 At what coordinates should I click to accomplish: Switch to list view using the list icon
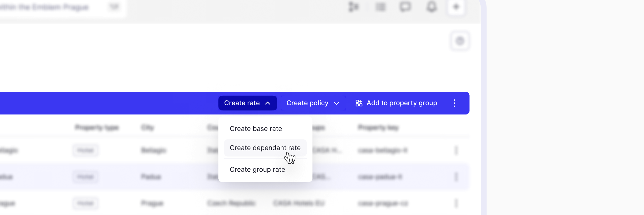380,7
